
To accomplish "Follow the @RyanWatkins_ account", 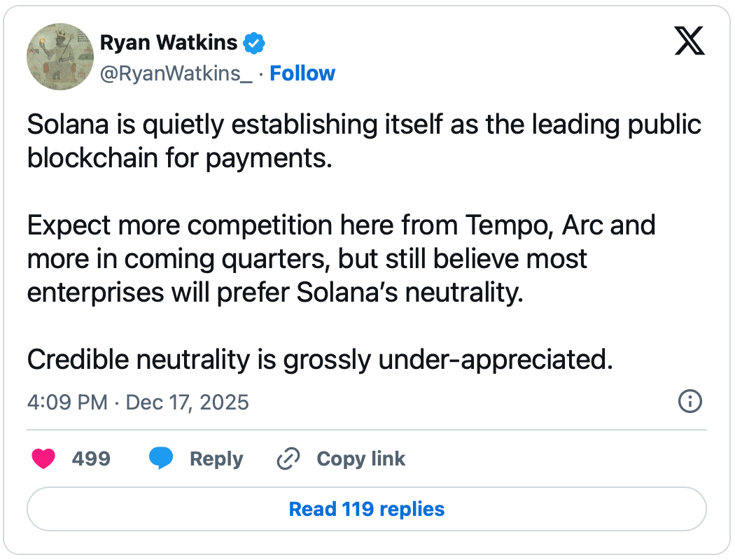I will click(302, 73).
